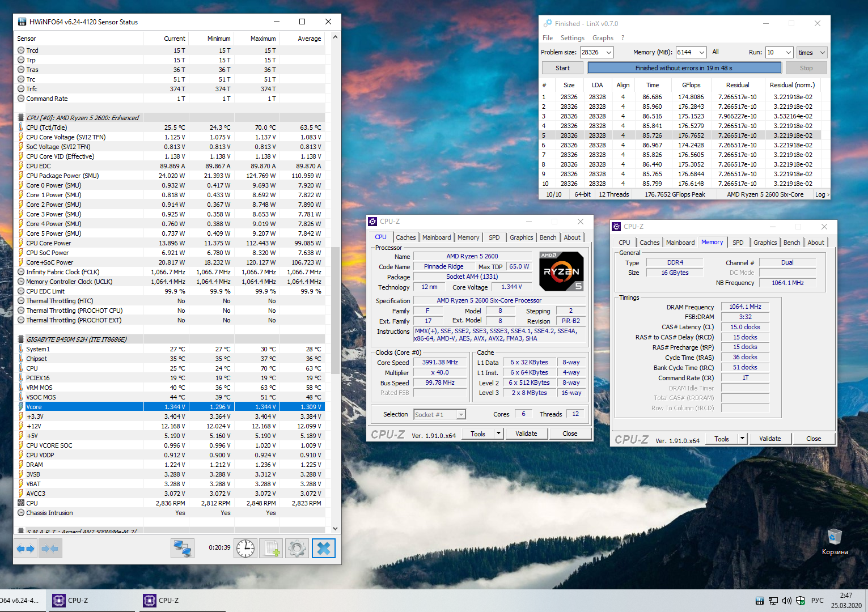Open LinX Memory (MiB) dropdown
Image resolution: width=868 pixels, height=612 pixels.
click(702, 53)
